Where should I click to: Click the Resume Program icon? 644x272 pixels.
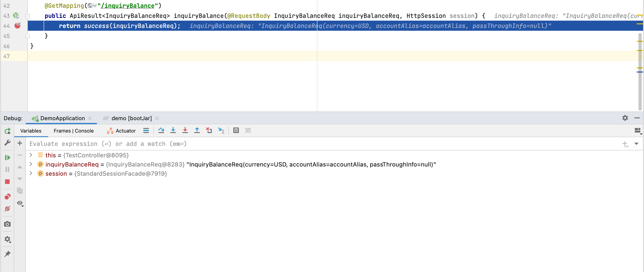pos(8,158)
